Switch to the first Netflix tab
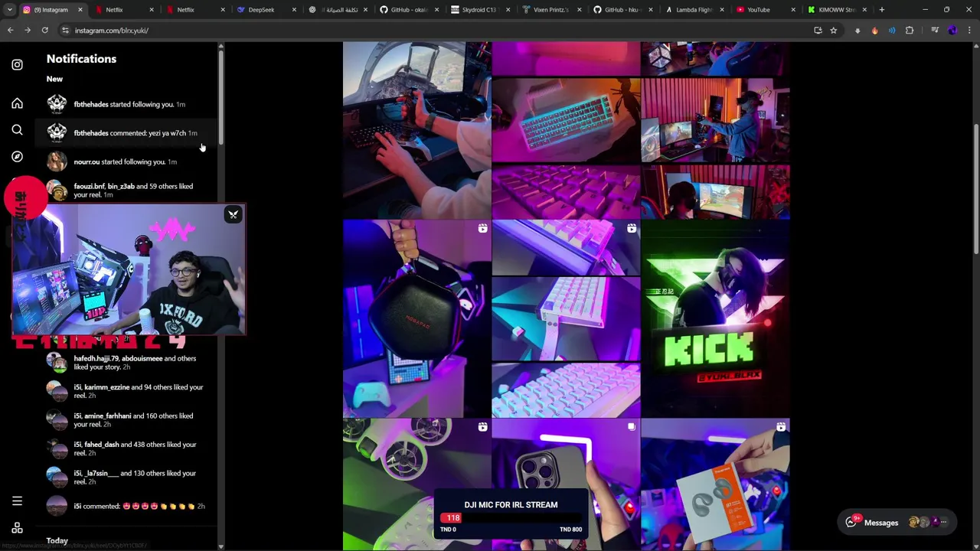The height and width of the screenshot is (551, 980). tap(123, 10)
